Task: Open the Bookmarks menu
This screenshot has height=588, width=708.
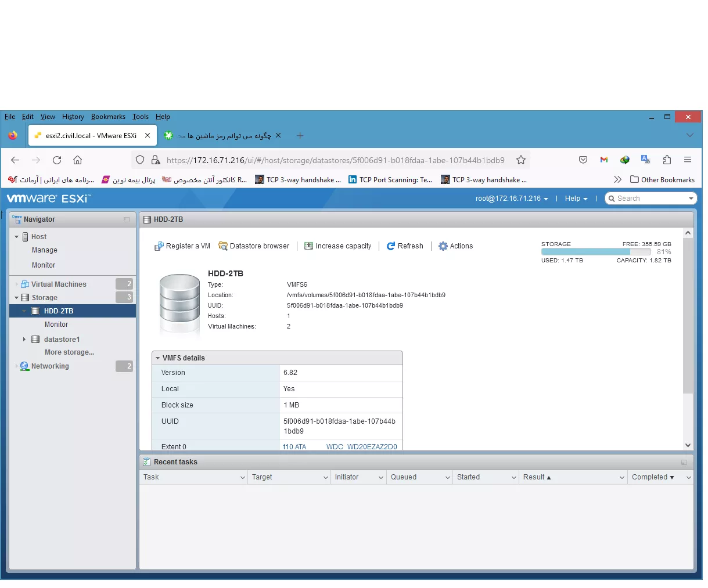Action: (x=108, y=117)
